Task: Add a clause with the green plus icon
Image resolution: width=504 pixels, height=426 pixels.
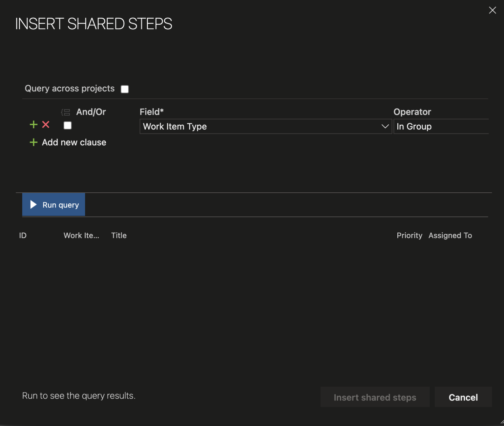Action: click(x=33, y=125)
